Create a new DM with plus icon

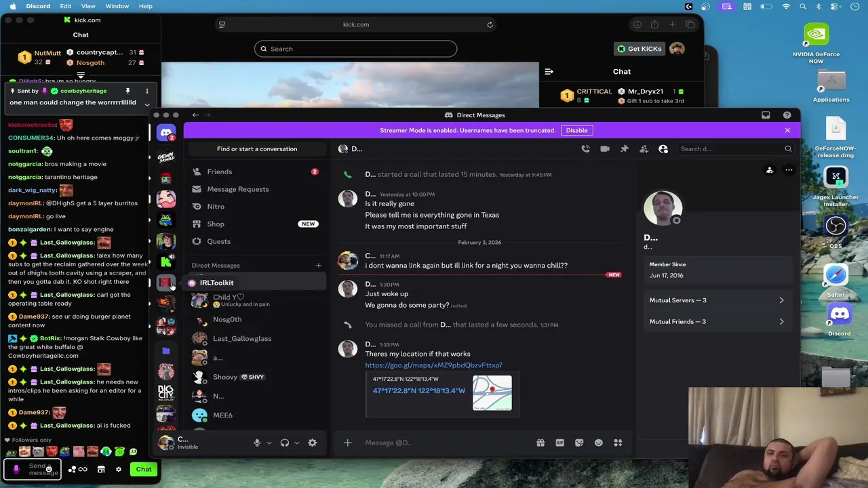318,266
